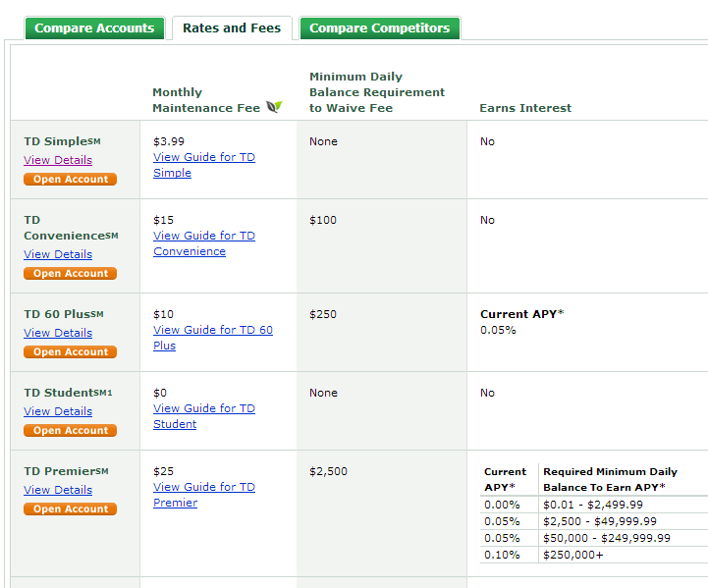Click the 0.05% APY under TD 60 Plus
Viewport: 708px width, 588px height.
coord(498,331)
